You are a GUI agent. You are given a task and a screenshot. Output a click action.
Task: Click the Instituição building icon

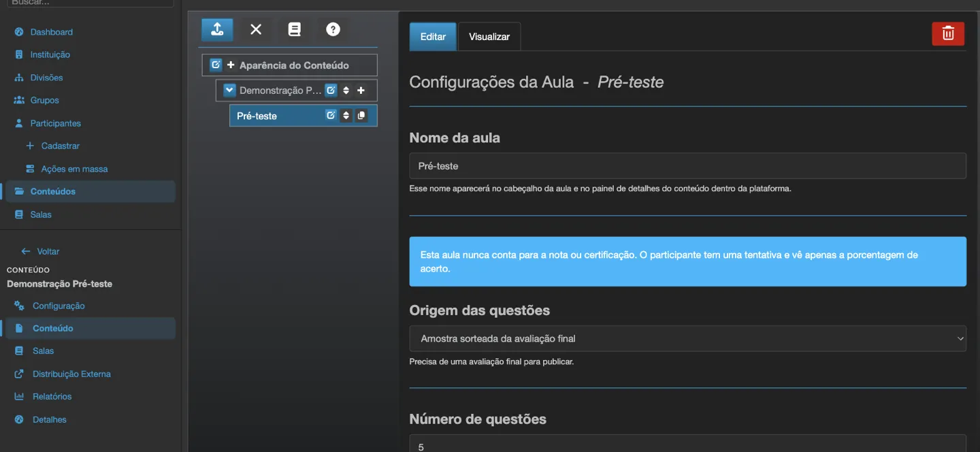[x=19, y=54]
